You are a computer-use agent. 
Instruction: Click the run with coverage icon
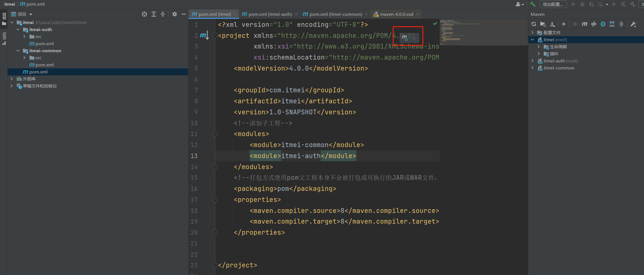[591, 4]
